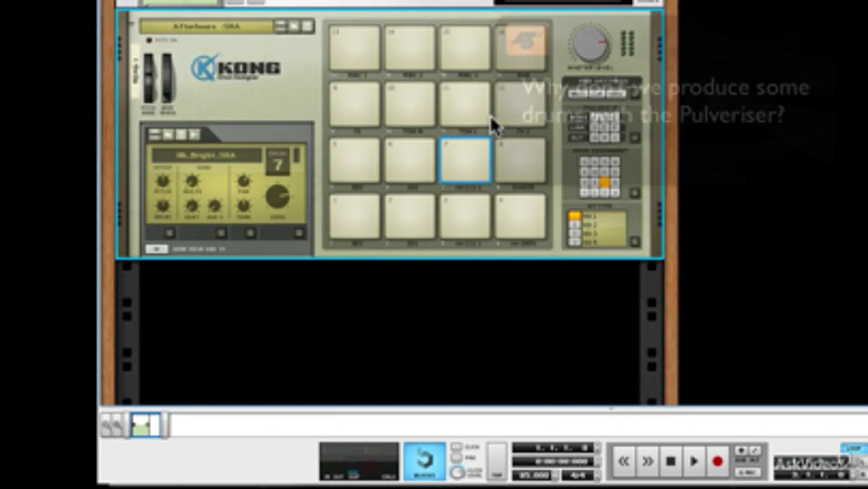Open the Bb_Bright drum sample name display
The width and height of the screenshot is (868, 489).
coord(206,155)
